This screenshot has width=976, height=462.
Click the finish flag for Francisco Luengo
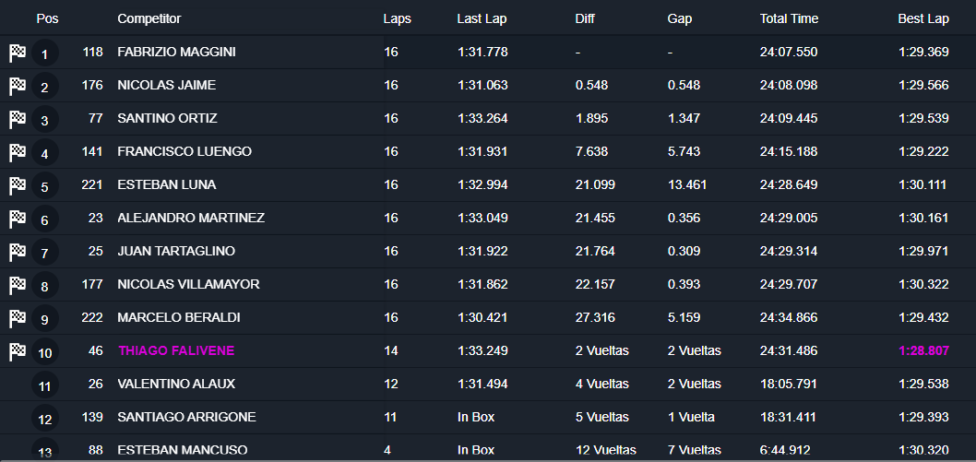[x=17, y=152]
